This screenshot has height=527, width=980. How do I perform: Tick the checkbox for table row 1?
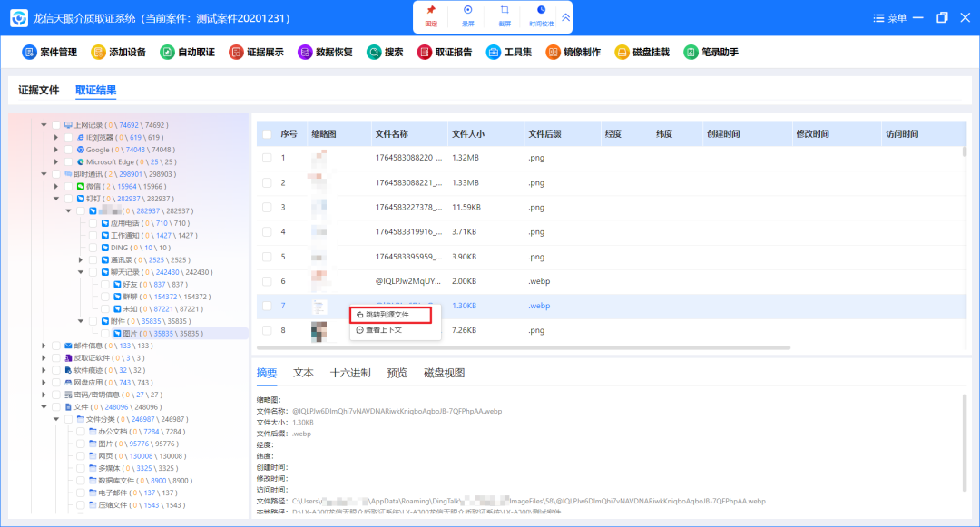267,158
